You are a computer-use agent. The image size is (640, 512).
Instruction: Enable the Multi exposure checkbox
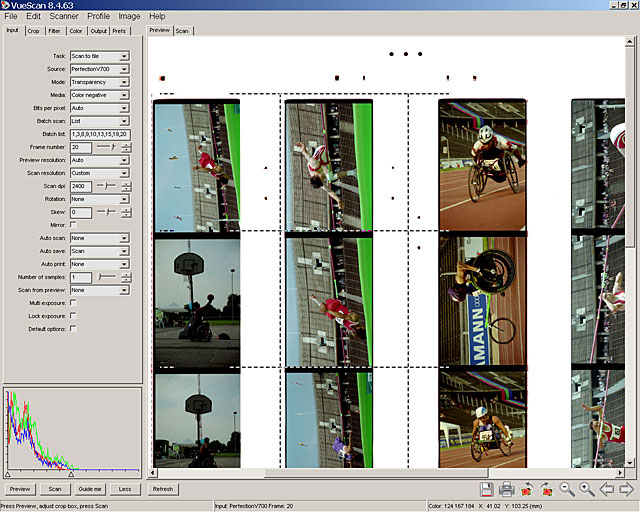pyautogui.click(x=73, y=302)
